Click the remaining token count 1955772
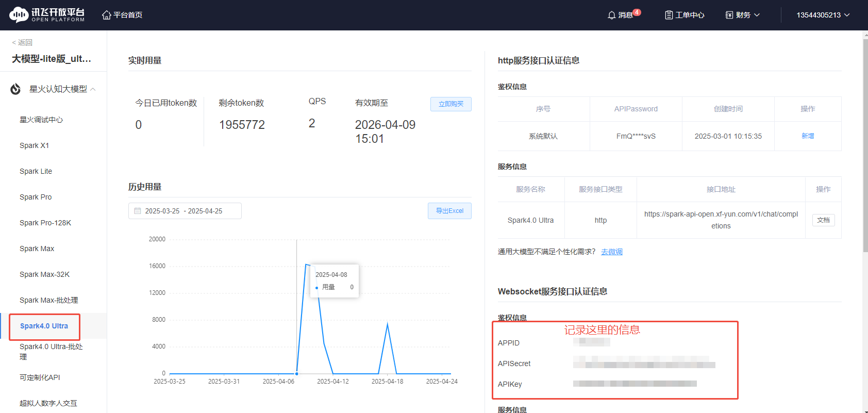Viewport: 868px width, 413px height. coord(242,125)
